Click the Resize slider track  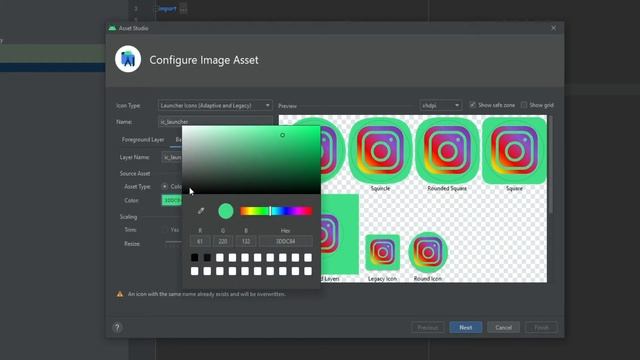click(173, 243)
